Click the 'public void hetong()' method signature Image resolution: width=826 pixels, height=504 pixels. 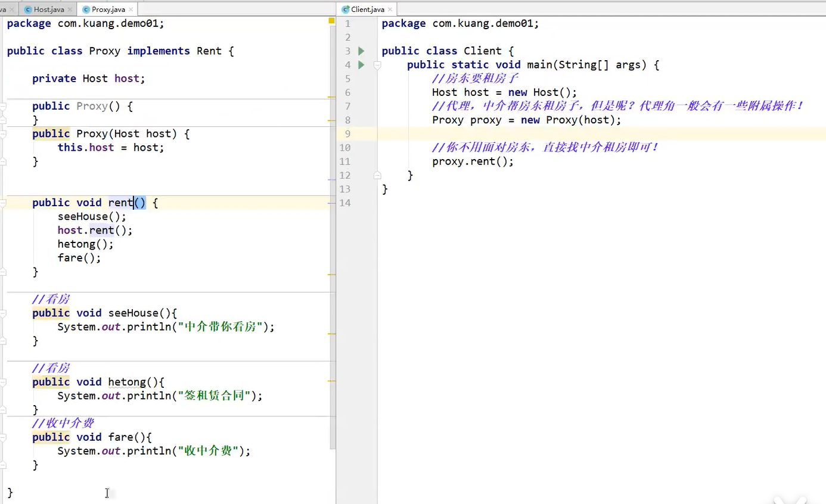(98, 382)
